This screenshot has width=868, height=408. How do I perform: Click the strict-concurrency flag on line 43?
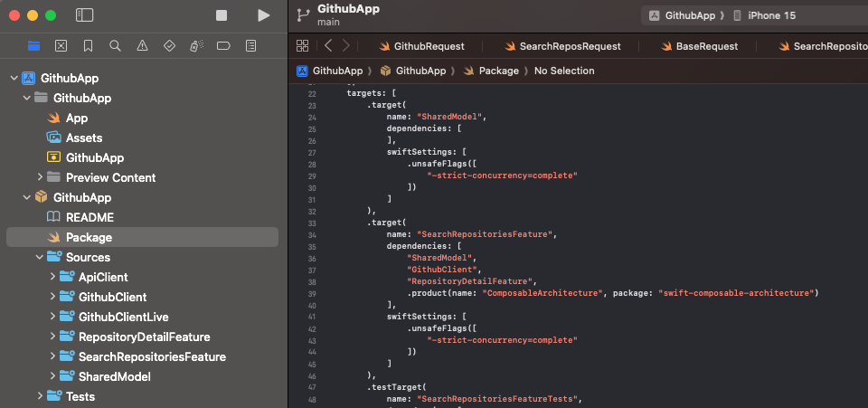[x=502, y=340]
